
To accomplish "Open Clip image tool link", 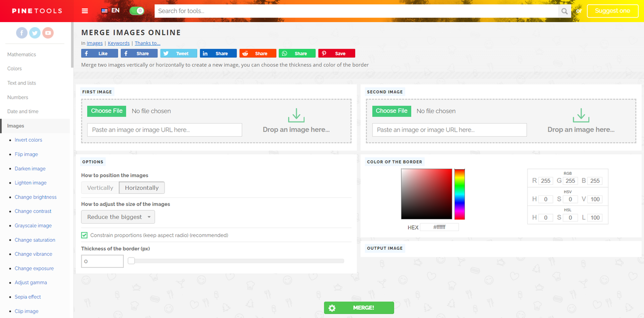I will point(27,311).
